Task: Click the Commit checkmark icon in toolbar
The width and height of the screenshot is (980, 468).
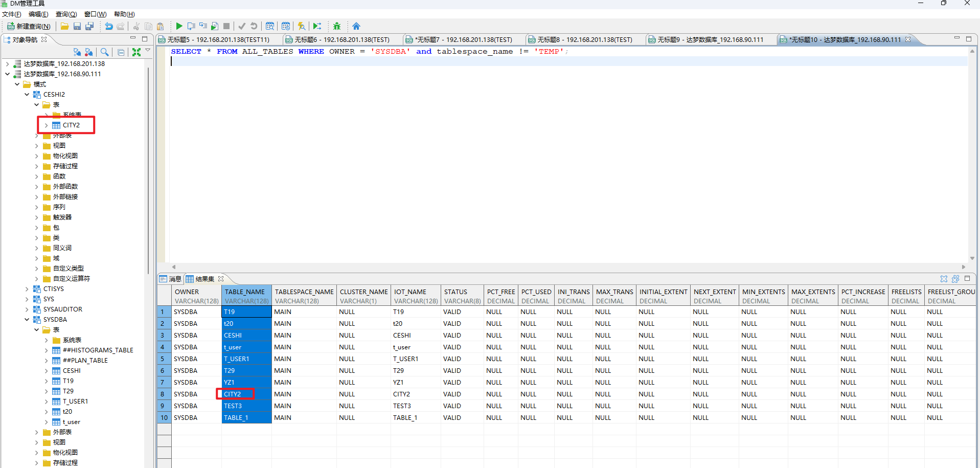Action: click(242, 26)
